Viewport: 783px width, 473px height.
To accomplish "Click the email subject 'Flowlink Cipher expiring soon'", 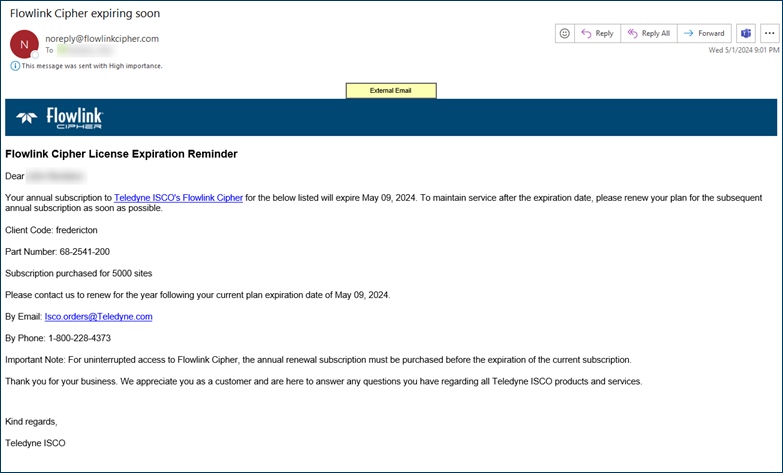I will pyautogui.click(x=84, y=13).
